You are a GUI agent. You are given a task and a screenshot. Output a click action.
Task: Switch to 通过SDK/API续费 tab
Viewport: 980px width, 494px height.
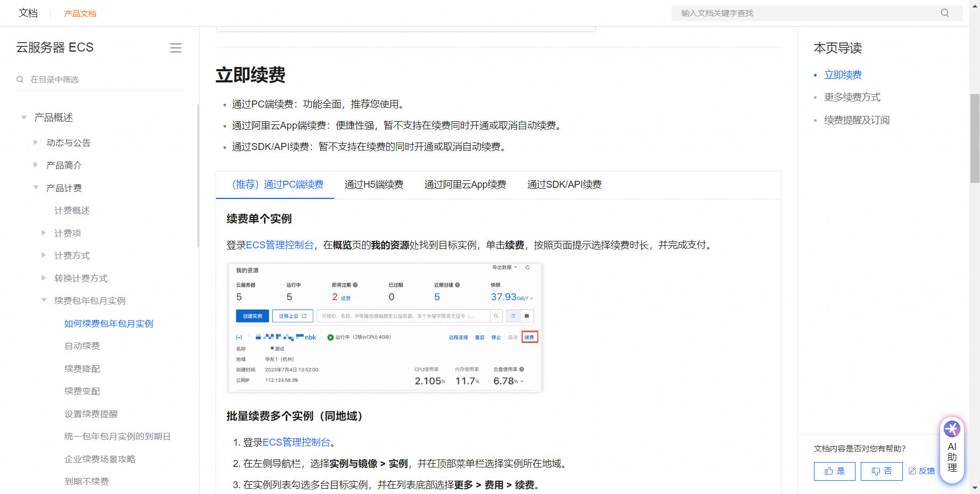564,185
